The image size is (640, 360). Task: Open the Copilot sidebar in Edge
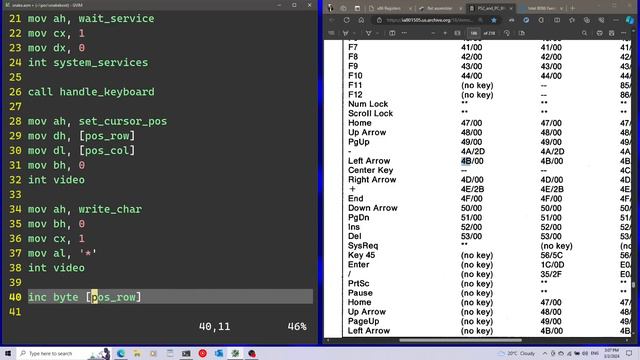click(x=630, y=20)
